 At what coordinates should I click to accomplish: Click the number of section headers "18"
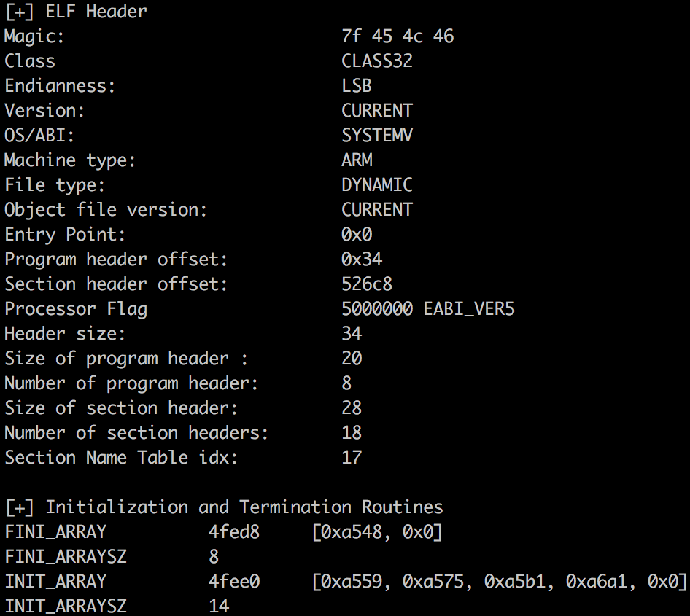pyautogui.click(x=352, y=433)
